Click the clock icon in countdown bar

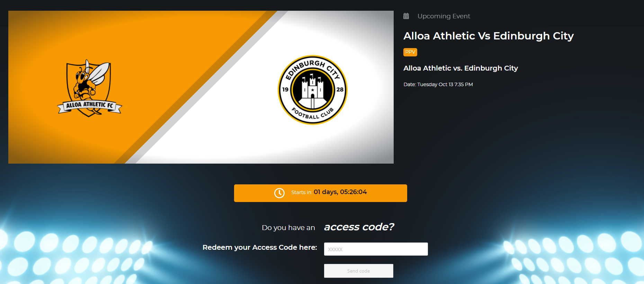279,193
